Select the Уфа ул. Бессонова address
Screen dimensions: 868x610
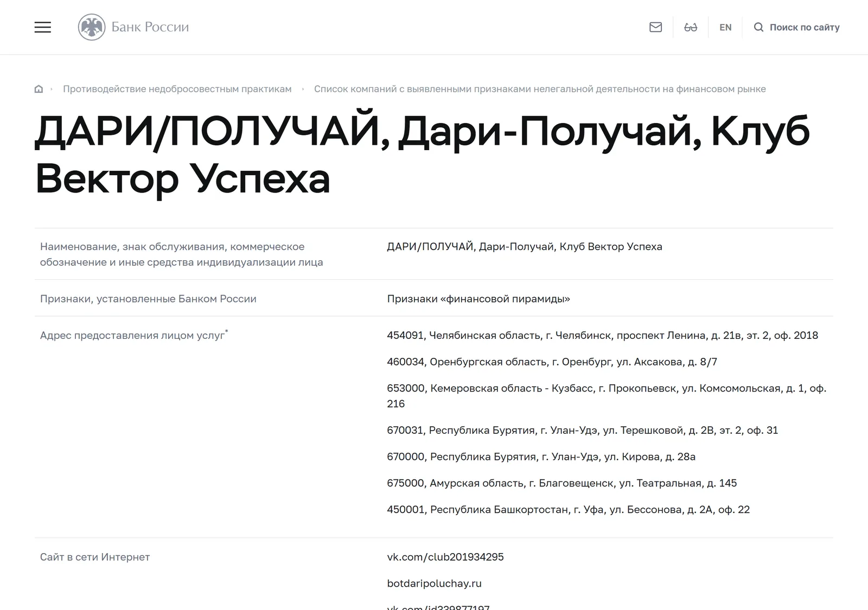[x=568, y=510]
